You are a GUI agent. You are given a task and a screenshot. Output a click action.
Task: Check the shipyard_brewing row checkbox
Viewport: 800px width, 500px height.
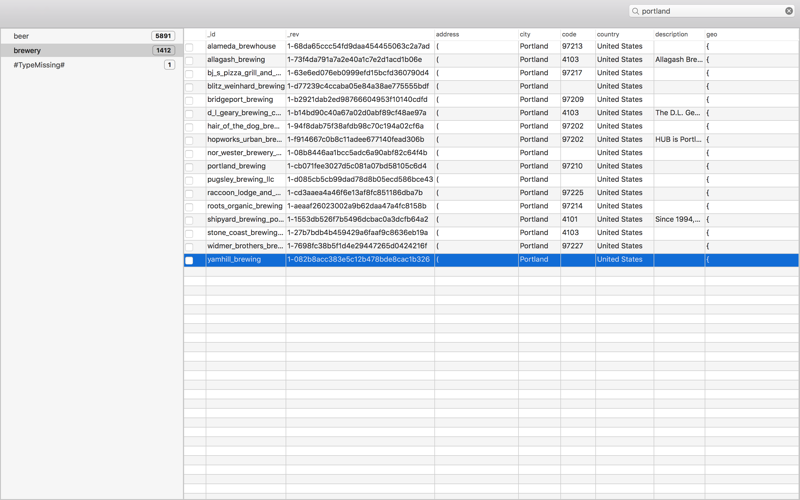189,220
